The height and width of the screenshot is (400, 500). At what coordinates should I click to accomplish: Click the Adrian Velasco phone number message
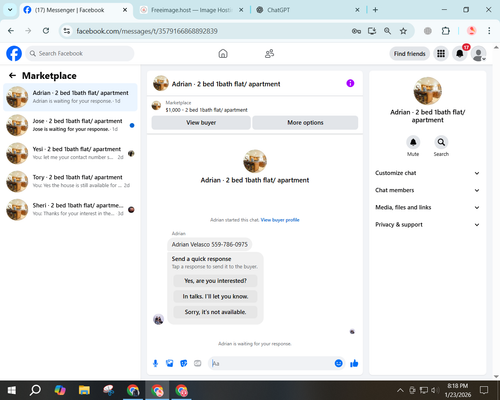point(210,244)
